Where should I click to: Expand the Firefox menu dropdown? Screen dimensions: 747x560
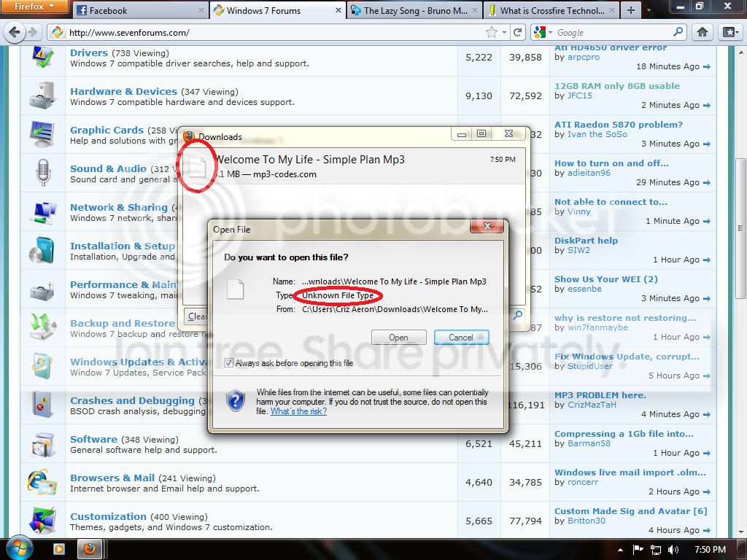(x=35, y=6)
